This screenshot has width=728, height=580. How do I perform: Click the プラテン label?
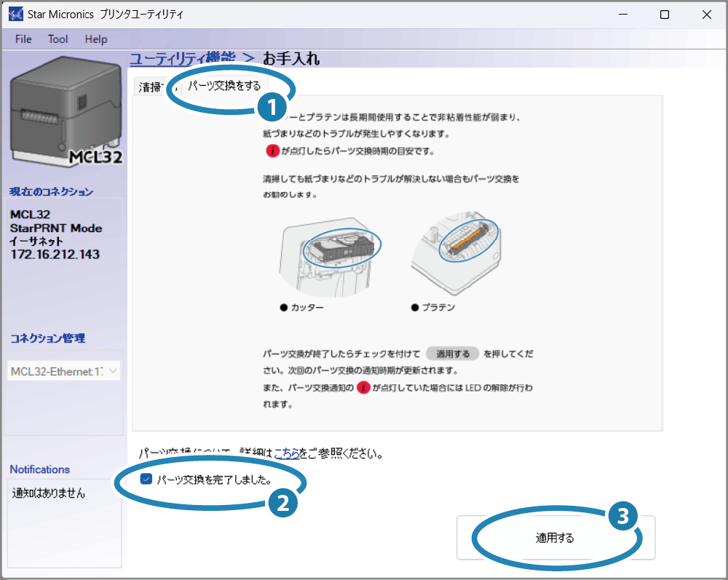click(438, 307)
